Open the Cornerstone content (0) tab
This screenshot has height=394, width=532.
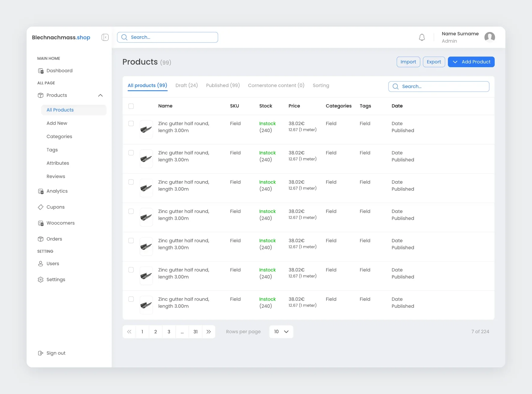tap(276, 85)
